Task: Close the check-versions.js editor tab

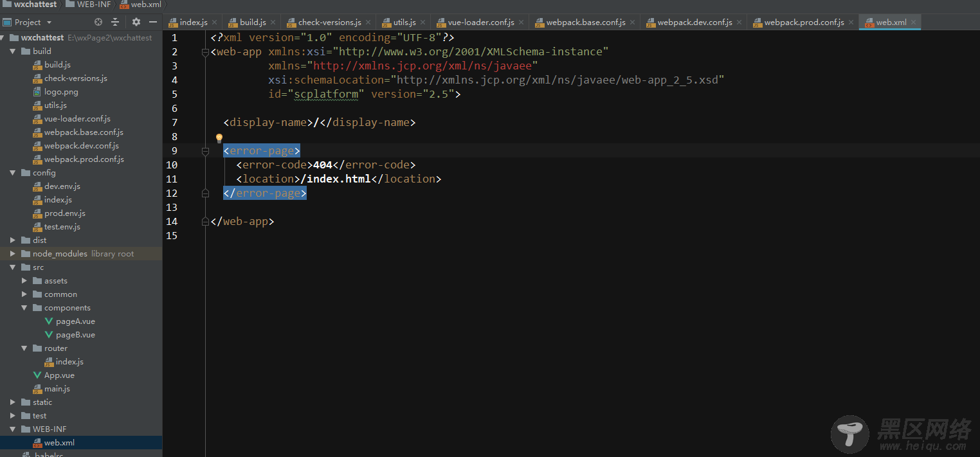Action: [x=368, y=22]
